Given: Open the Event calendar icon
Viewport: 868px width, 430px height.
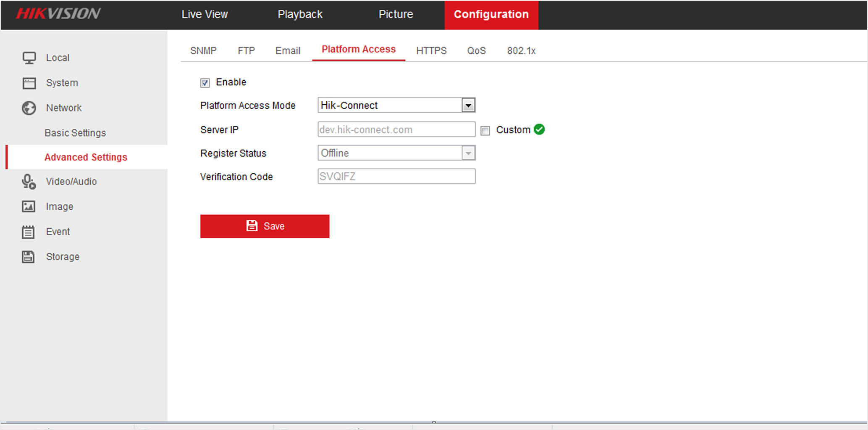Looking at the screenshot, I should click(x=28, y=231).
